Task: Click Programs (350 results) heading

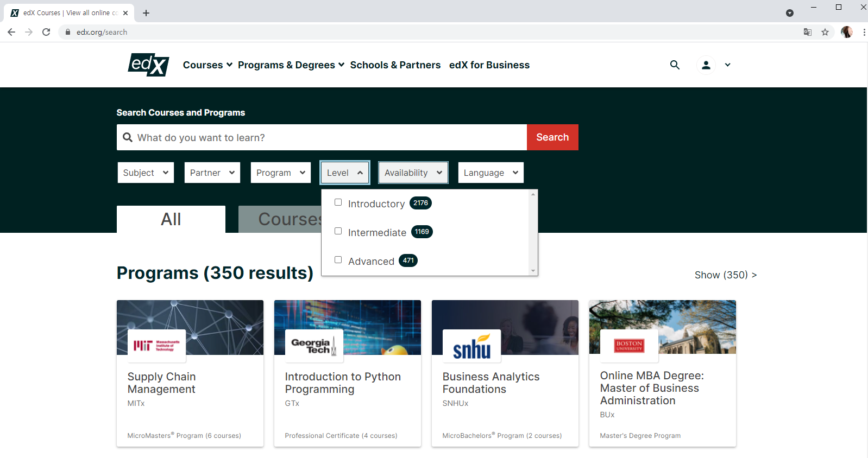Action: pos(215,272)
